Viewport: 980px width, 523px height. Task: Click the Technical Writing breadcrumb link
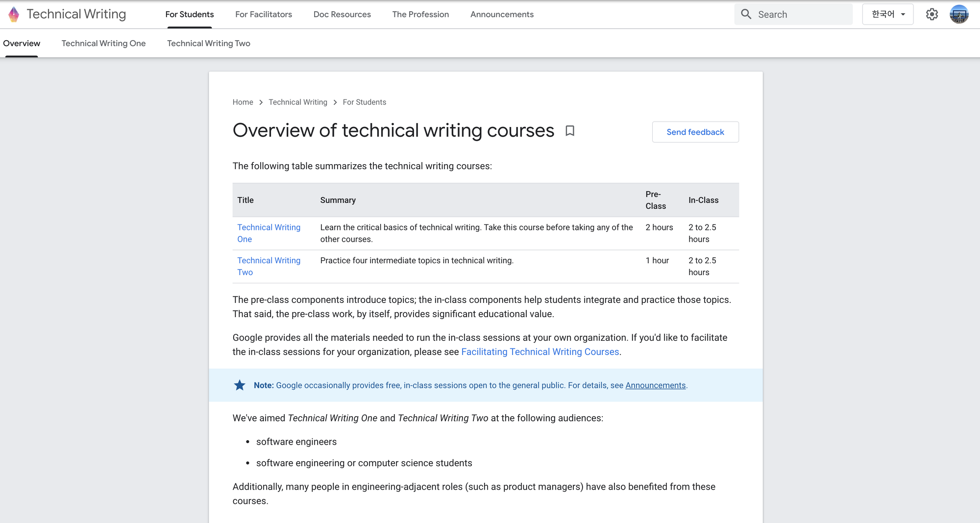click(298, 102)
